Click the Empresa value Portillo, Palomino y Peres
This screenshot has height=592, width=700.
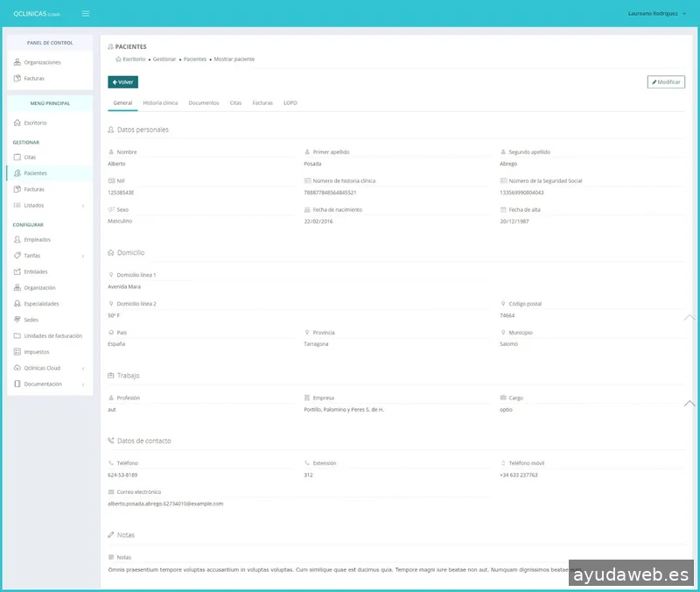pyautogui.click(x=344, y=410)
